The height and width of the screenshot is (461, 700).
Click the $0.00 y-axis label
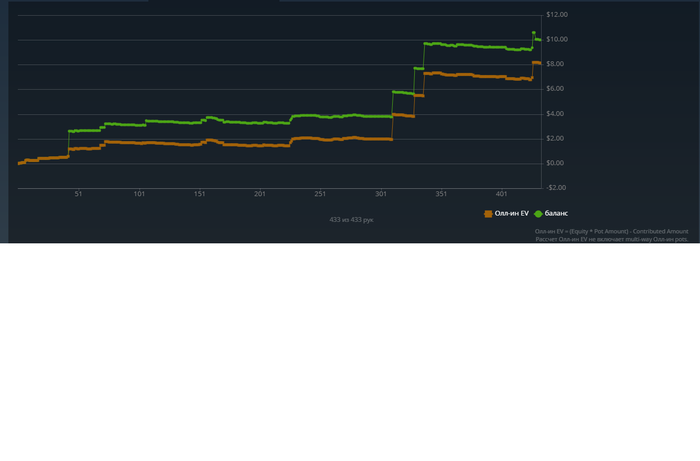pos(555,163)
